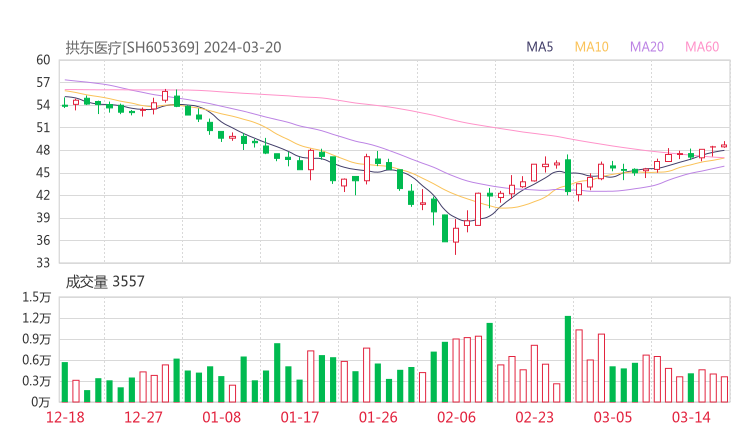Click the 33 price axis label
This screenshot has width=740, height=440.
coord(43,262)
